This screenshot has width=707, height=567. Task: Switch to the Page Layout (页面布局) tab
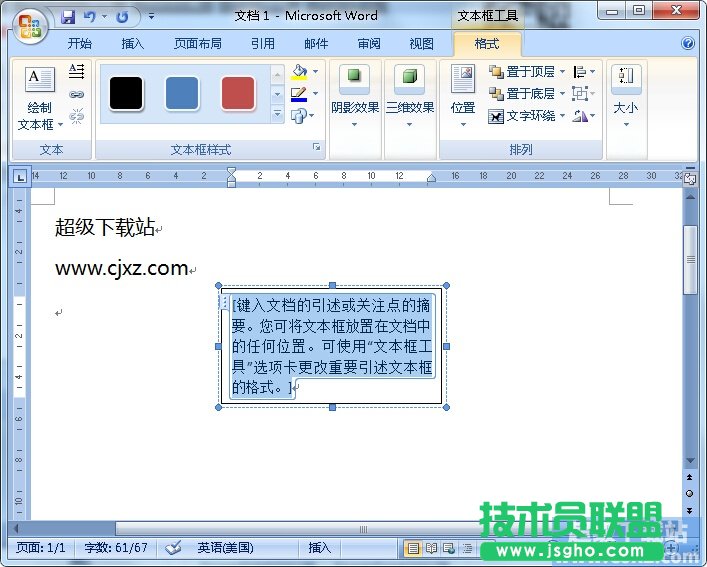point(197,44)
